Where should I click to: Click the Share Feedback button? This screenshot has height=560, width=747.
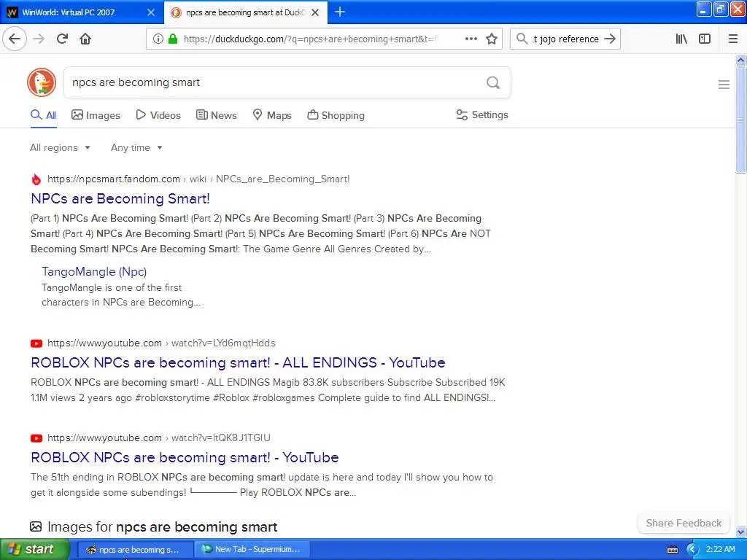coord(684,523)
